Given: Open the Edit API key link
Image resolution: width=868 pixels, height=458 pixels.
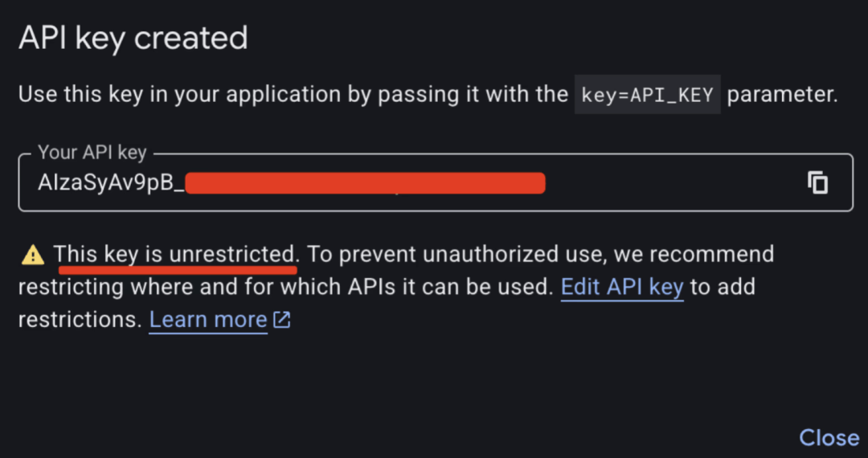Looking at the screenshot, I should 622,287.
